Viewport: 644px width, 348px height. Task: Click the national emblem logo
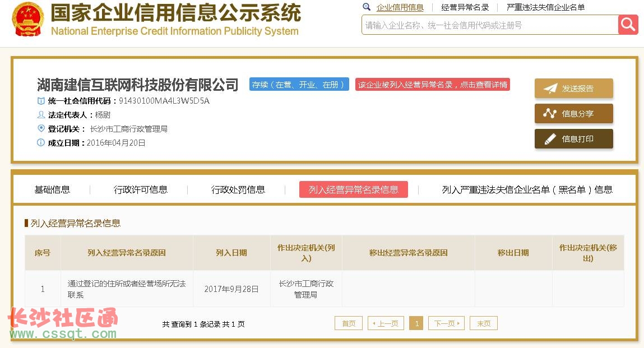click(28, 19)
